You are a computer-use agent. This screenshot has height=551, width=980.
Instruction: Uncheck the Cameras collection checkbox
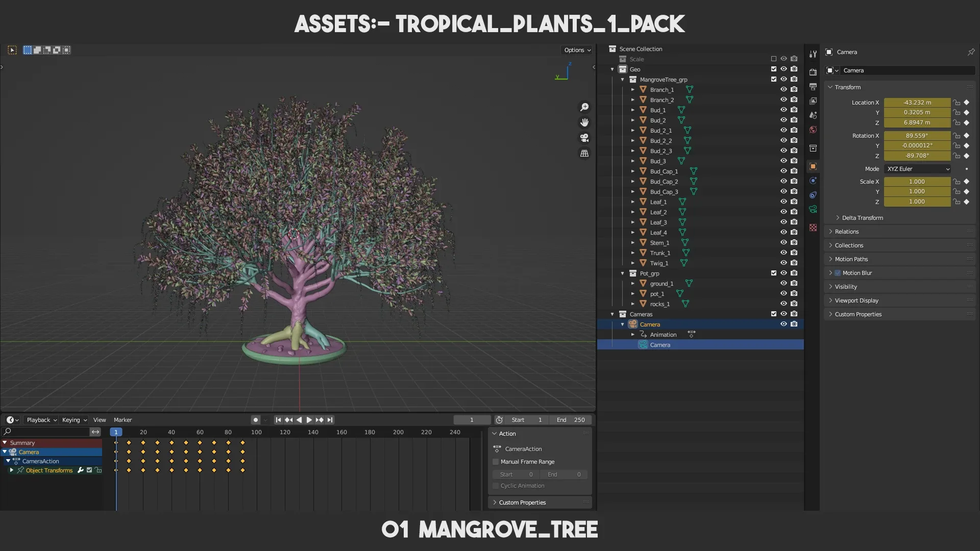point(774,314)
